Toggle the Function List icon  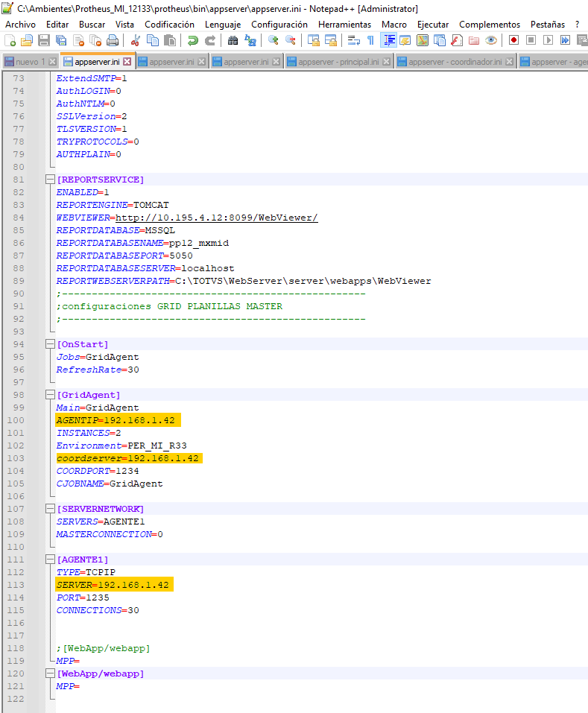coord(457,40)
